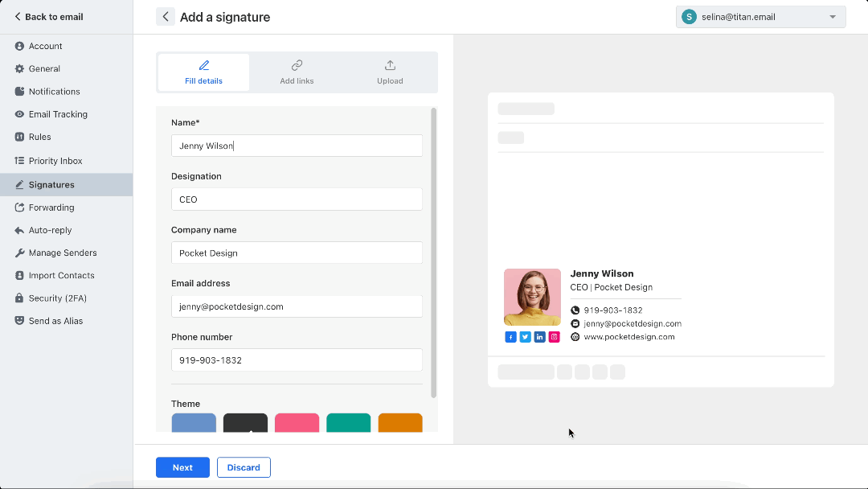Switch to the Add links tab
868x489 pixels.
297,72
